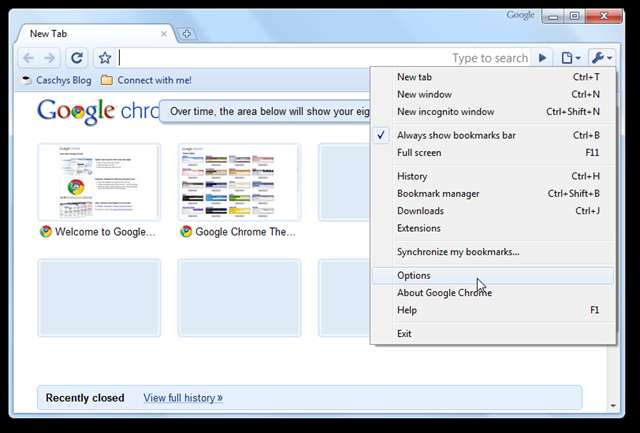The width and height of the screenshot is (640, 433).
Task: Open a New incognito window
Action: tap(493, 111)
